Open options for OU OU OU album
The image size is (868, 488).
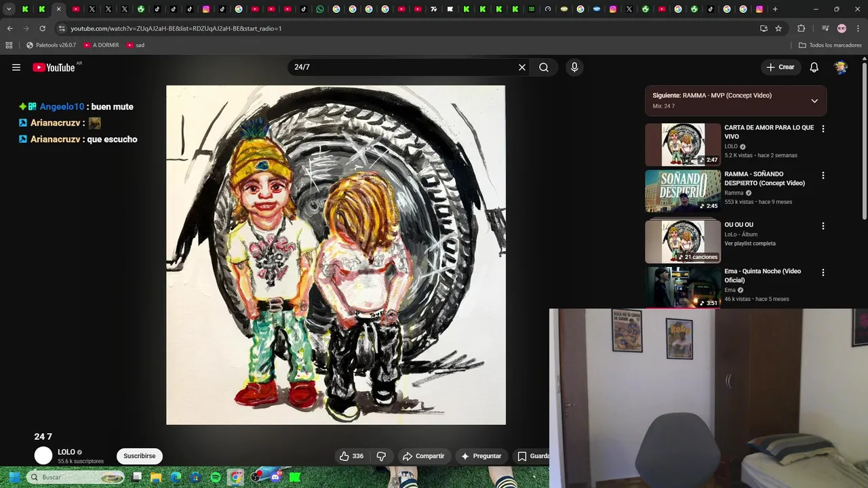click(823, 226)
